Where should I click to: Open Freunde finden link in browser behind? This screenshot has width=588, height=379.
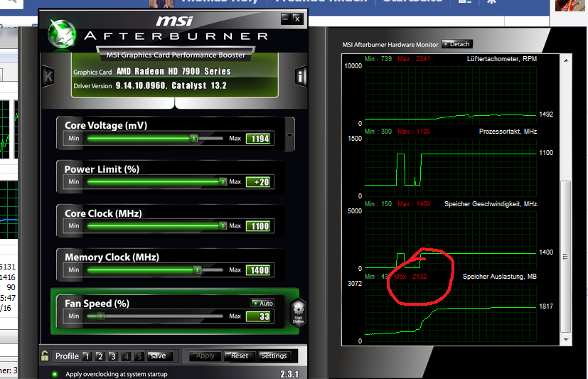point(321,1)
